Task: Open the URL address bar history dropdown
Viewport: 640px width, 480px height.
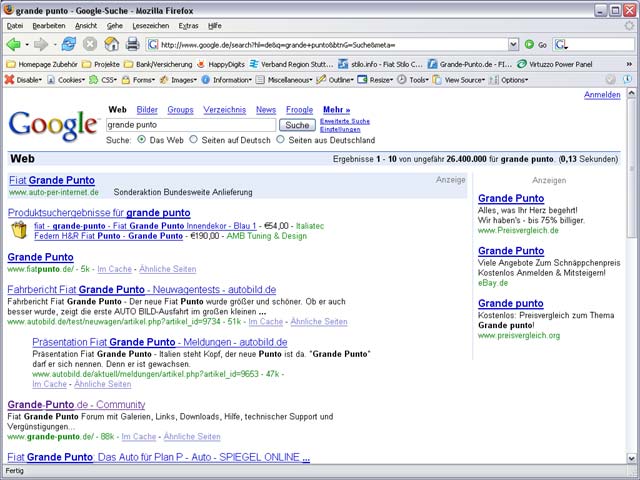Action: (514, 44)
